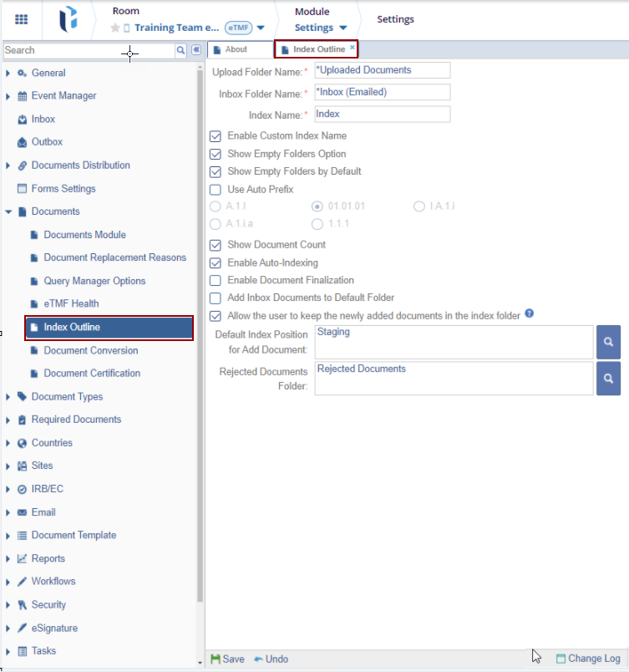Browse for Default Index Position folder
This screenshot has width=629, height=672.
click(x=608, y=342)
